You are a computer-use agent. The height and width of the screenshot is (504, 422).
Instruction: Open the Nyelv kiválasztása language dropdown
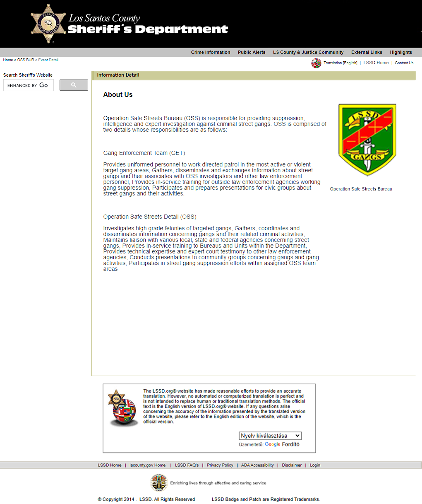point(270,436)
